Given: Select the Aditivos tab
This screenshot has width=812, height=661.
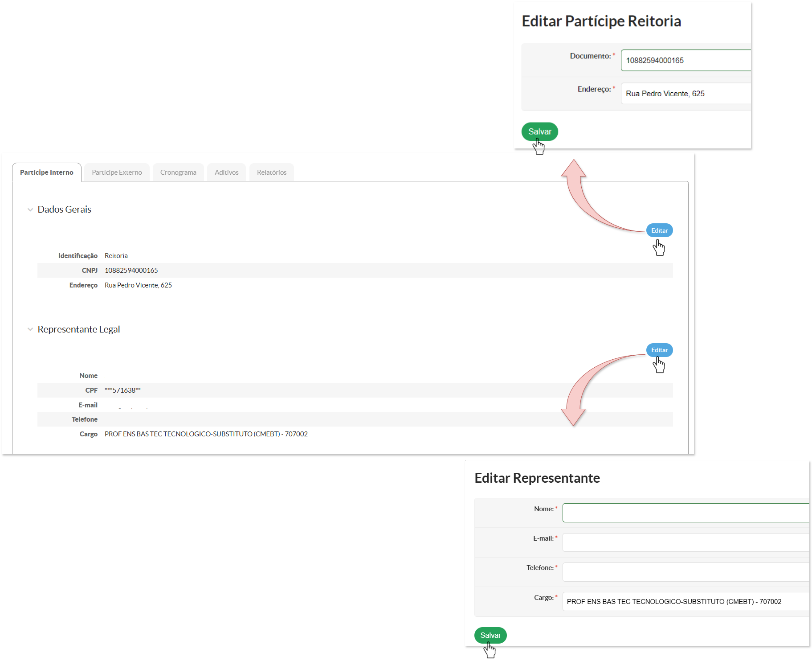Looking at the screenshot, I should [x=227, y=172].
